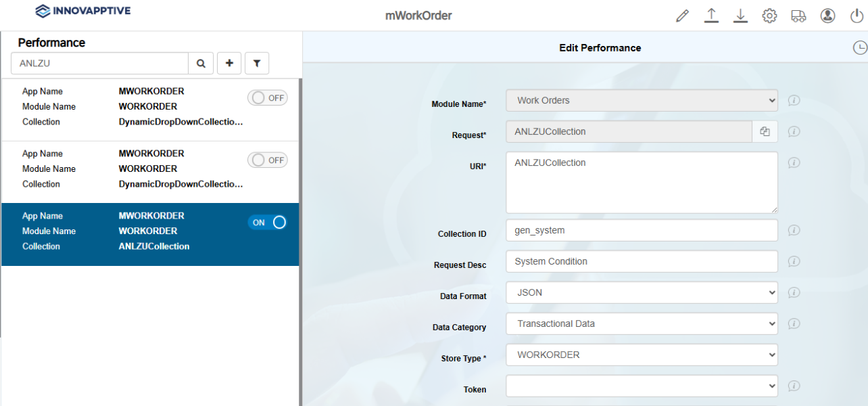Click the truck transport icon
This screenshot has width=868, height=406.
798,16
